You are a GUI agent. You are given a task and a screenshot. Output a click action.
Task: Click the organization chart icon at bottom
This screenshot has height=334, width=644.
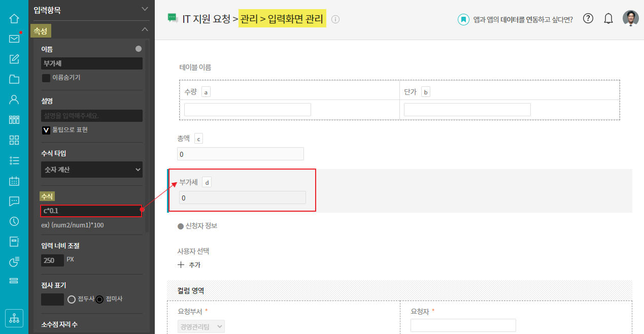[14, 318]
